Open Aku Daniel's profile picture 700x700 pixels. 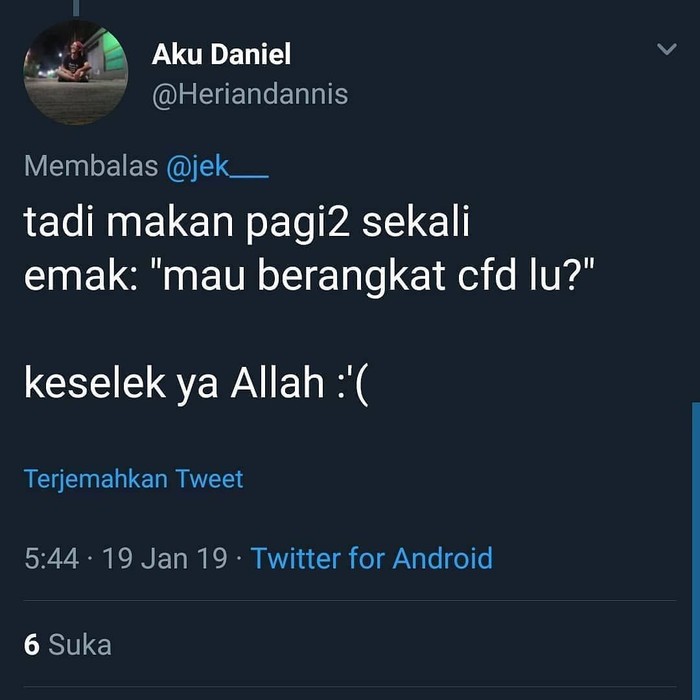pyautogui.click(x=76, y=72)
